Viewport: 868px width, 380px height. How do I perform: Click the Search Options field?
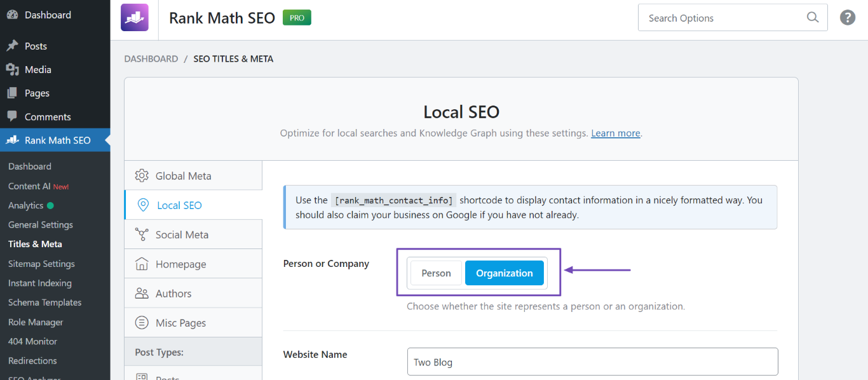tap(733, 18)
